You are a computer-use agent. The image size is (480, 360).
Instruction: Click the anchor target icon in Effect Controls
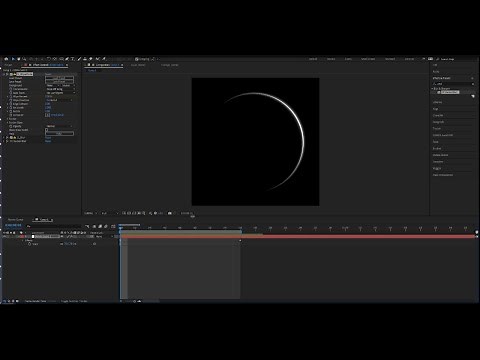[x=48, y=115]
